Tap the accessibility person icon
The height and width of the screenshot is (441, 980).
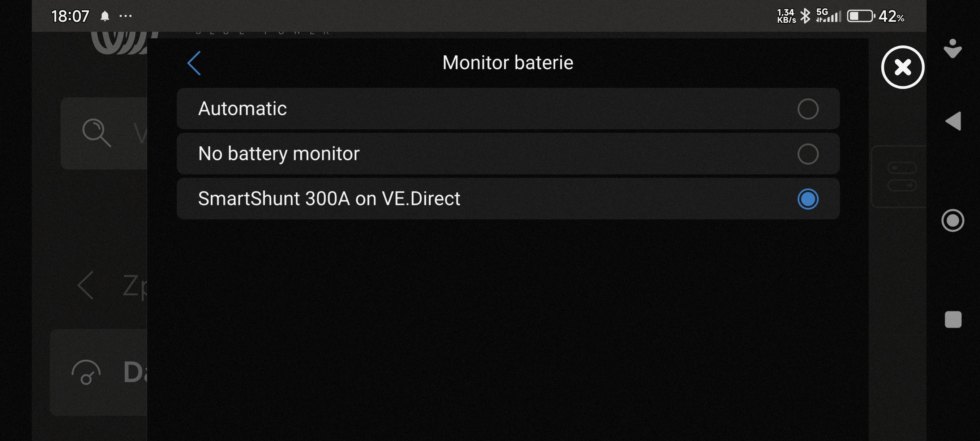pos(953,49)
